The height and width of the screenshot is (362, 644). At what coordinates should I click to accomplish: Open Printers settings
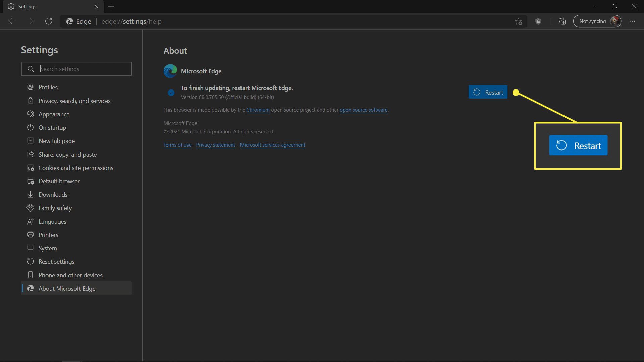click(76, 235)
